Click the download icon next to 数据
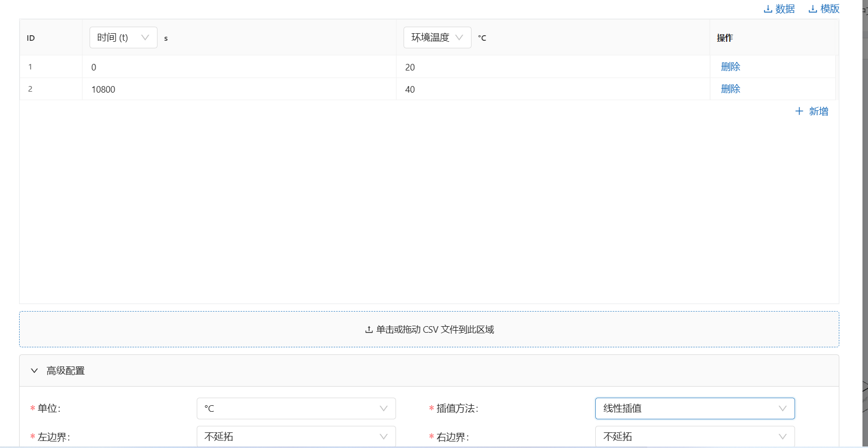This screenshot has width=868, height=448. pyautogui.click(x=768, y=9)
